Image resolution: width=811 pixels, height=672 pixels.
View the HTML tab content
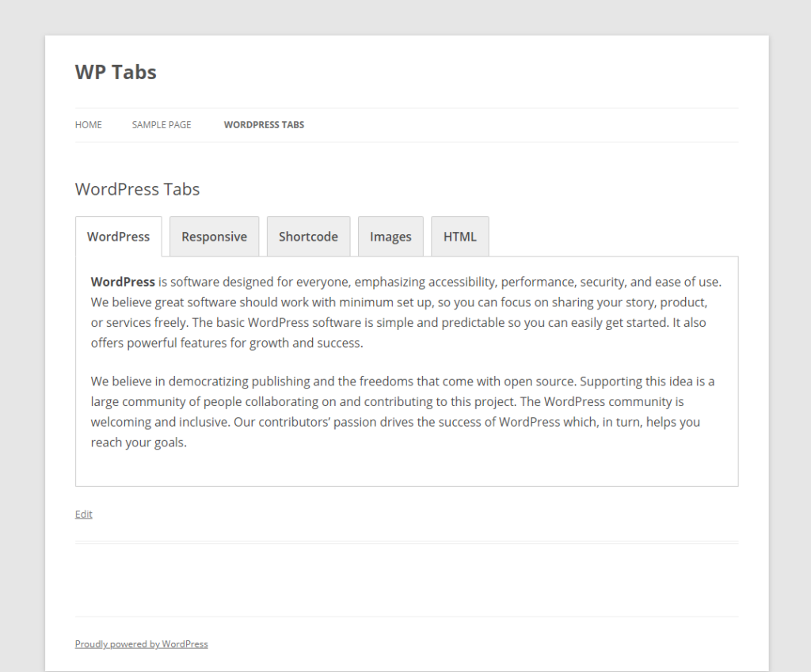tap(459, 236)
